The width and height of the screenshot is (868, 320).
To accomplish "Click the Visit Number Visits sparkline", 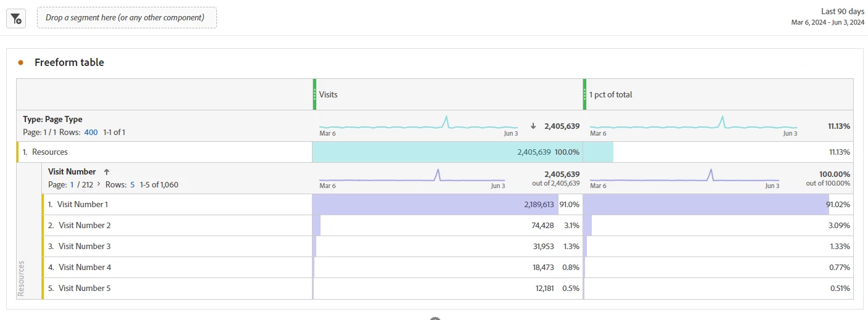I will (x=412, y=176).
